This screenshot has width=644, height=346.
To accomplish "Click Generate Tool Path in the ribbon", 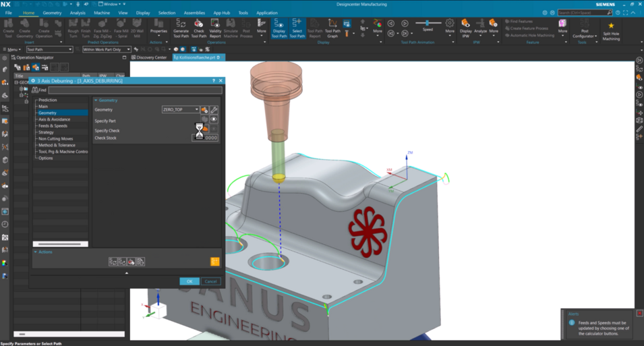I will pos(181,28).
